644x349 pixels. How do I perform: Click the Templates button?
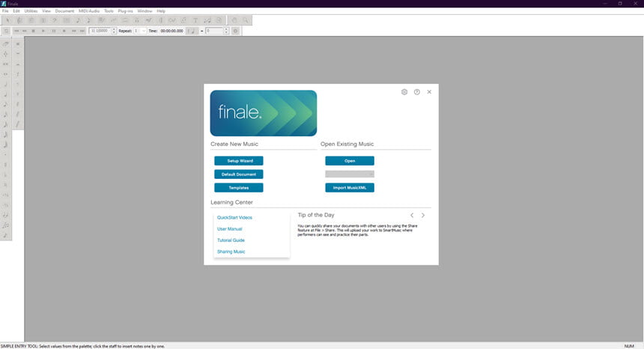239,188
